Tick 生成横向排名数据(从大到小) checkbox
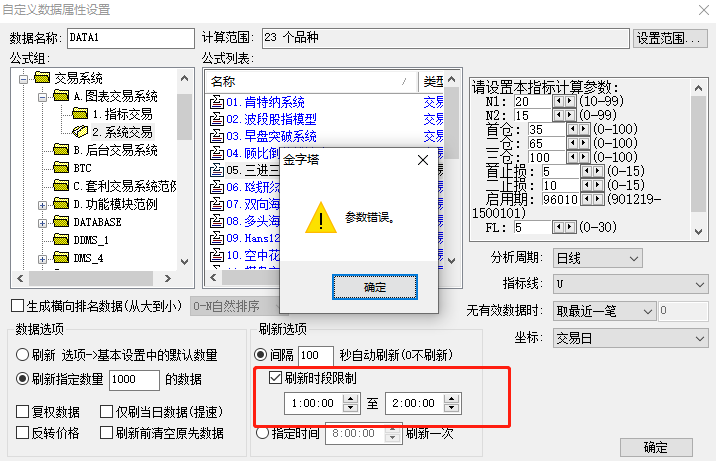 coord(17,306)
